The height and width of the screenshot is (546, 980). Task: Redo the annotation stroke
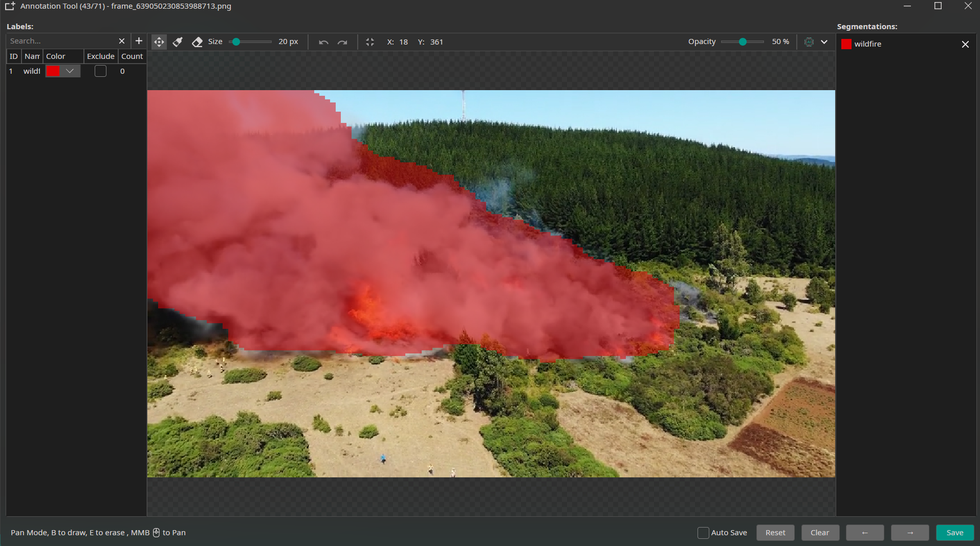[x=342, y=42]
